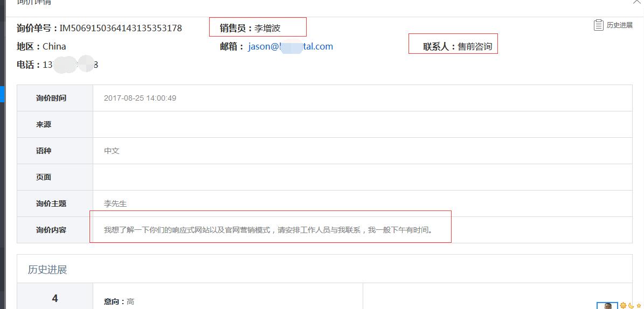Screen dimensions: 644x309
Task: Click the 意向 高 intent entry
Action: click(x=119, y=302)
